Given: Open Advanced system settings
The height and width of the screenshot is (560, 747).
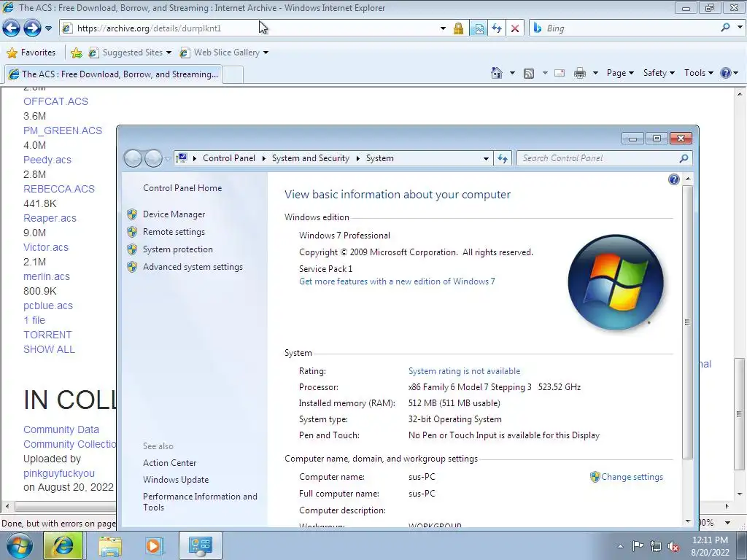Looking at the screenshot, I should pos(193,267).
